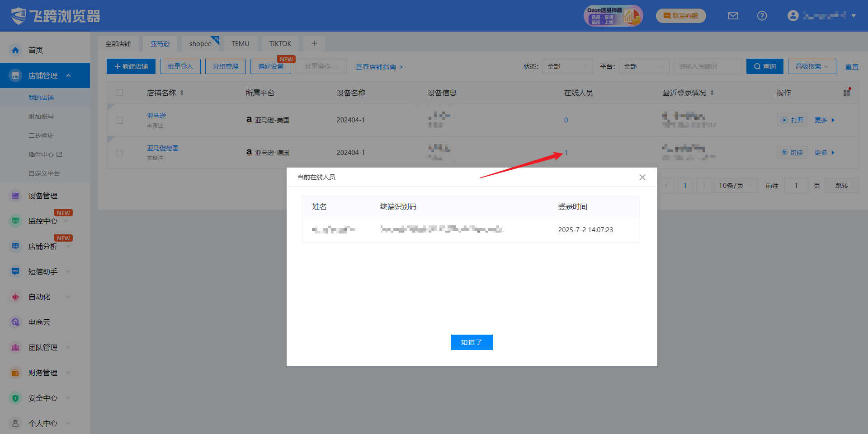
Task: Click the user account avatar icon
Action: (x=793, y=16)
